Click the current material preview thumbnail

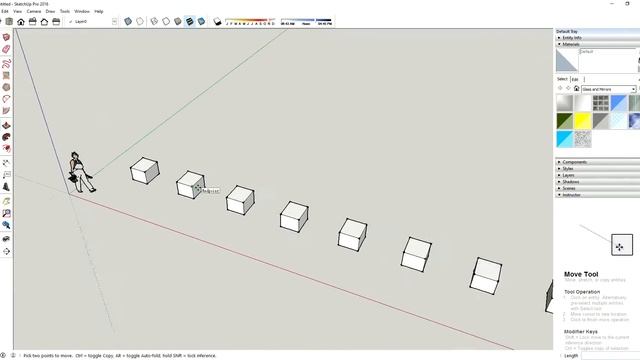point(567,60)
